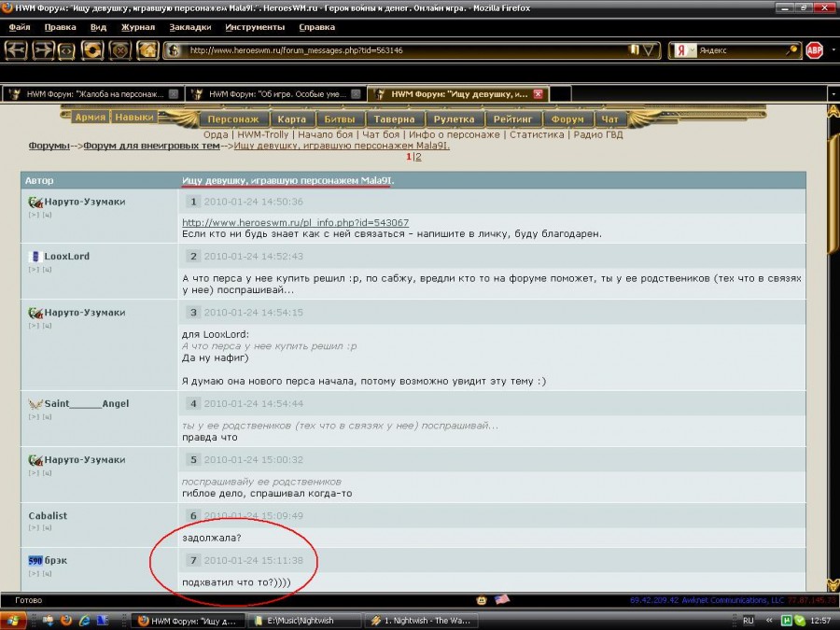The width and height of the screenshot is (840, 630).
Task: Click the Firefox icon in quick launch
Action: (x=64, y=620)
